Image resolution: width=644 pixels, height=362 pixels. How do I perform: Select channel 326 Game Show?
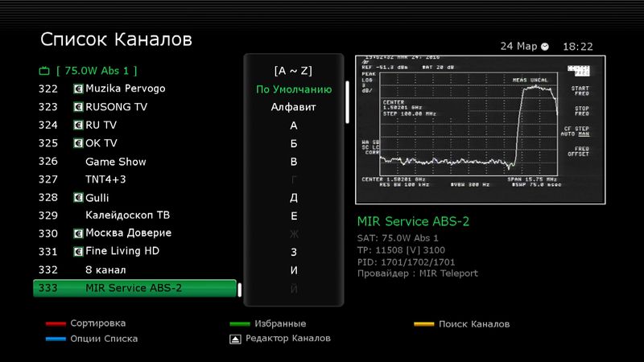115,161
